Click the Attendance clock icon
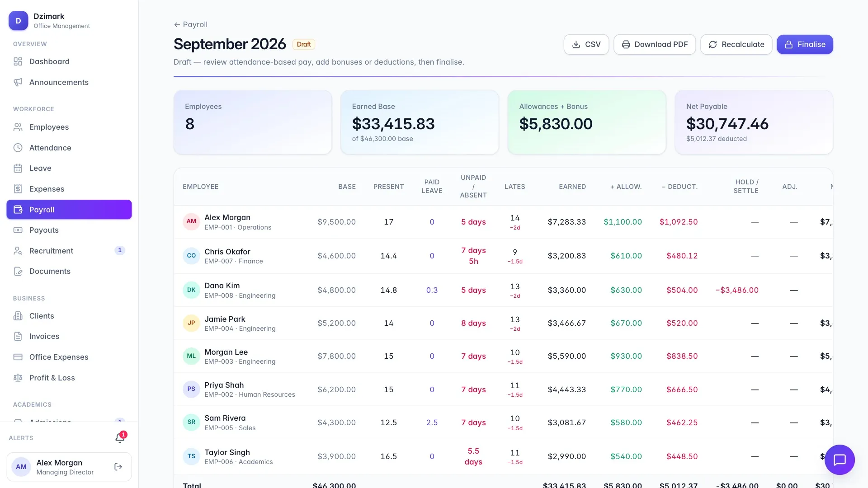The image size is (868, 488). (18, 148)
